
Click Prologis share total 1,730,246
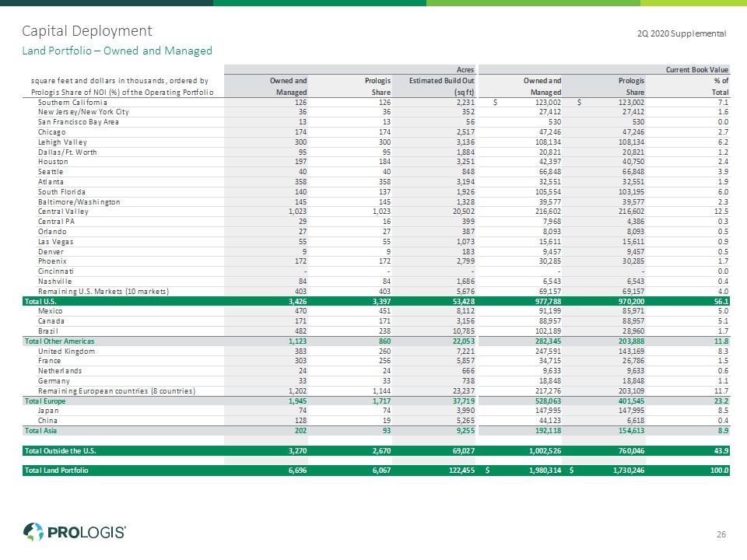tap(628, 471)
